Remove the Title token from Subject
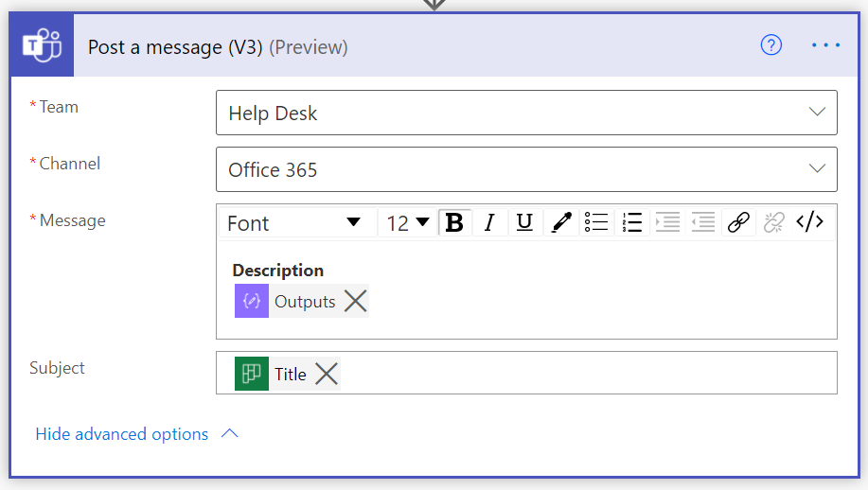The width and height of the screenshot is (868, 490). tap(327, 374)
